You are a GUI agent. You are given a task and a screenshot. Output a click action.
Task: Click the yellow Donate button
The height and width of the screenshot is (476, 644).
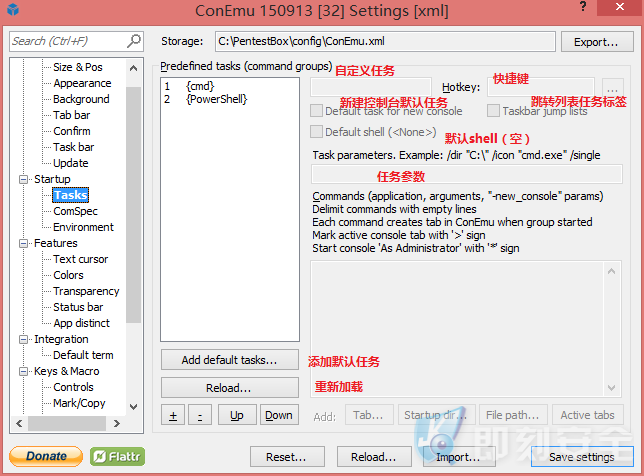[46, 456]
